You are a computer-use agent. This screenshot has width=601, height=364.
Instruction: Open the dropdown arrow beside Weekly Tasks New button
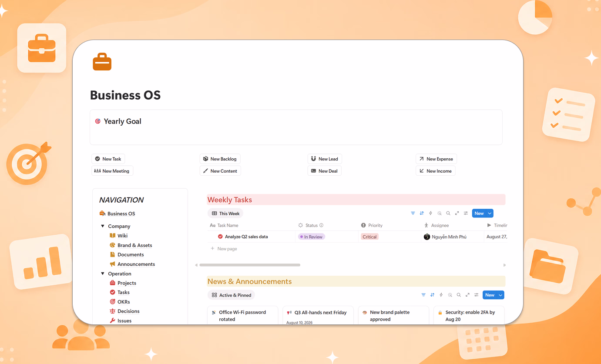490,213
